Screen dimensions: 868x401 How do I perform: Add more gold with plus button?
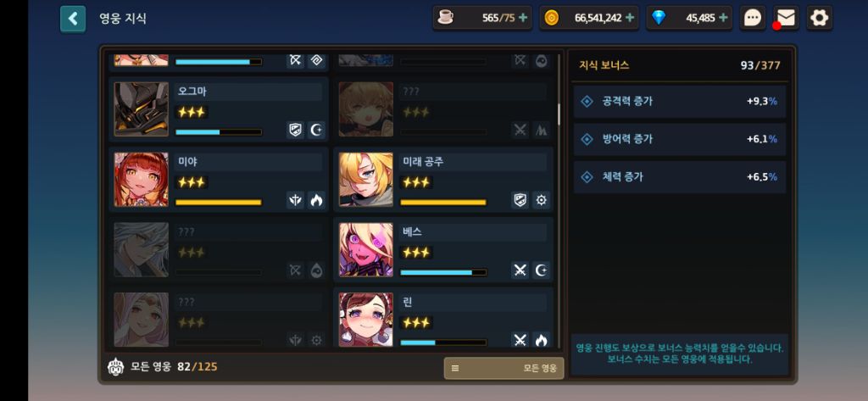630,18
